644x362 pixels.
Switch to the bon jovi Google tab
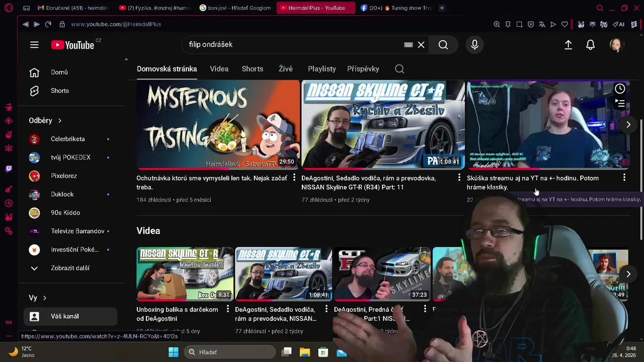point(235,8)
